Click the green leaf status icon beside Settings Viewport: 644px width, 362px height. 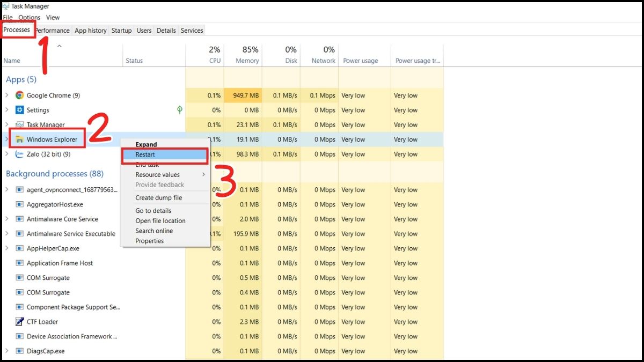(x=179, y=110)
